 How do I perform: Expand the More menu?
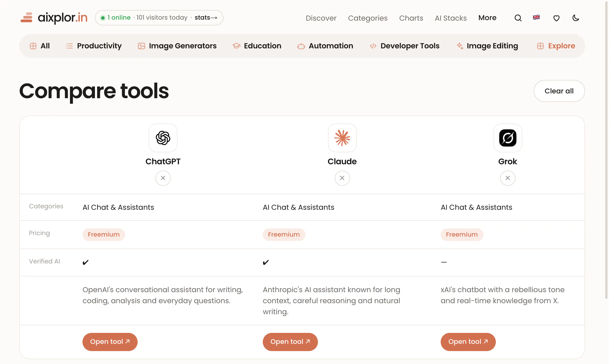tap(487, 18)
